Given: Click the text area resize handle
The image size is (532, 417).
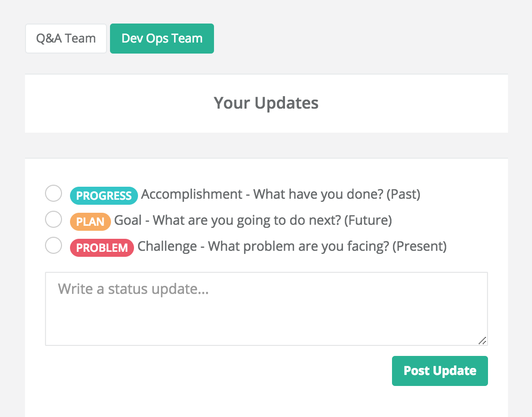Looking at the screenshot, I should pos(482,340).
